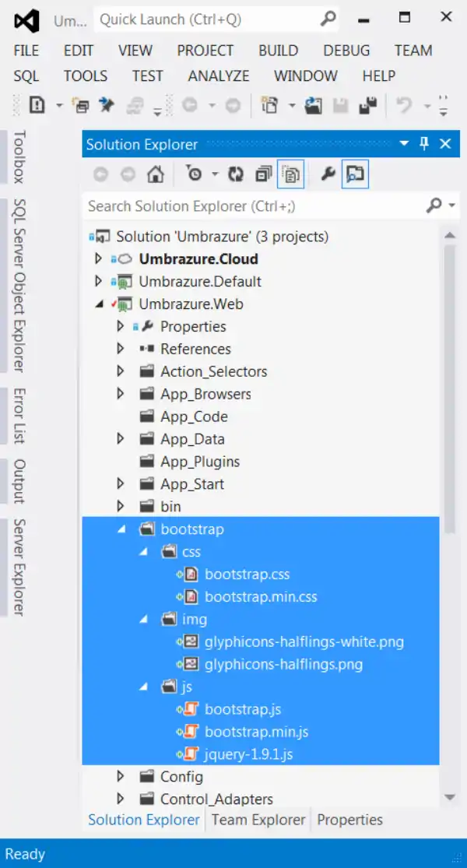Expand the Config folder
The width and height of the screenshot is (467, 868).
pyautogui.click(x=121, y=777)
